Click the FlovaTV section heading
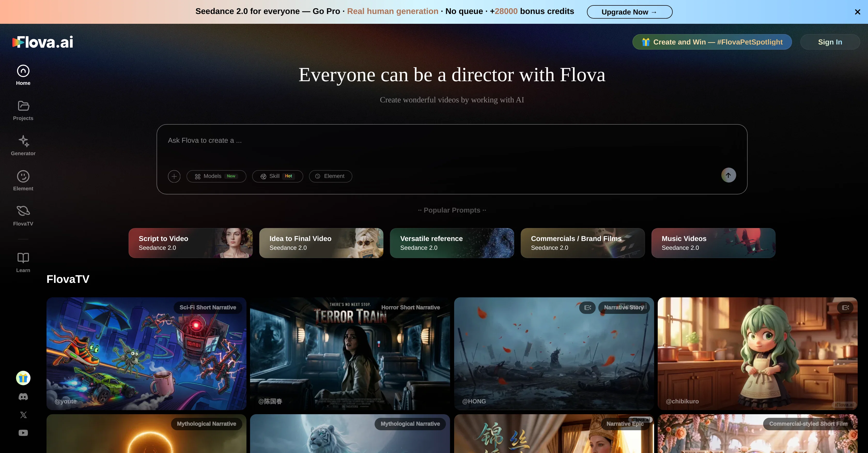 click(68, 279)
